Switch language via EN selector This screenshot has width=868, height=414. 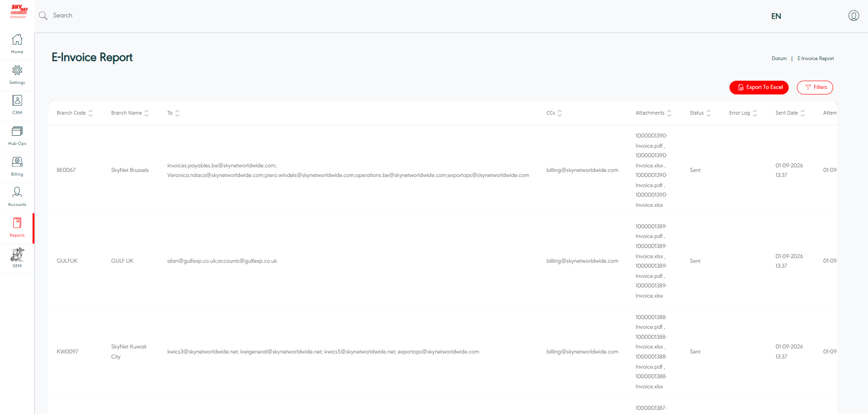pos(776,16)
